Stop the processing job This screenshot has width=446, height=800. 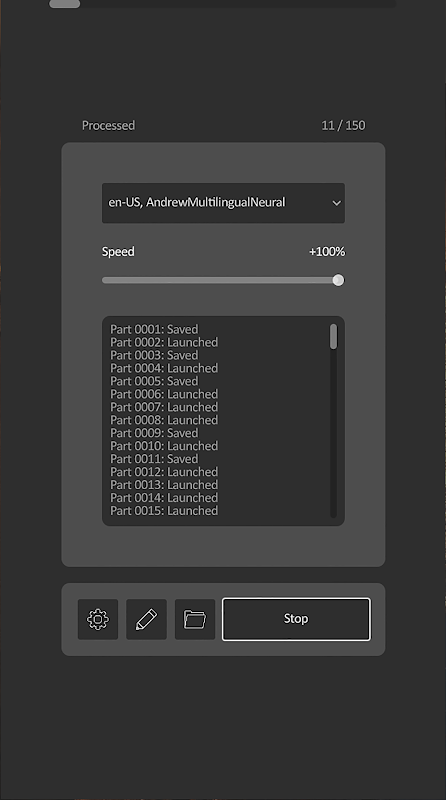(x=296, y=619)
